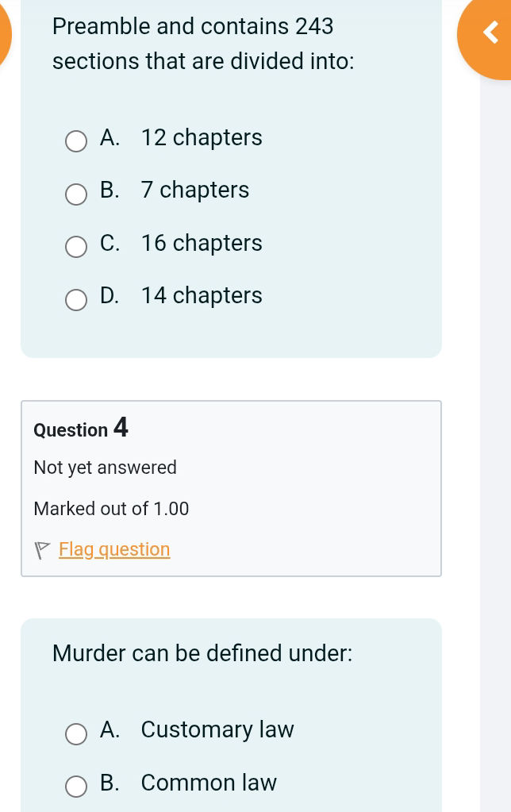Tap the orange back chevron at top right

(490, 33)
